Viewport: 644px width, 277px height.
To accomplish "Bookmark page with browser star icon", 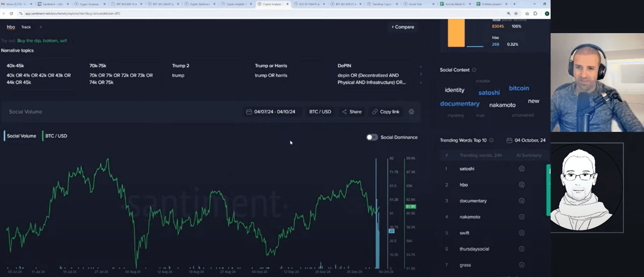I will (516, 13).
